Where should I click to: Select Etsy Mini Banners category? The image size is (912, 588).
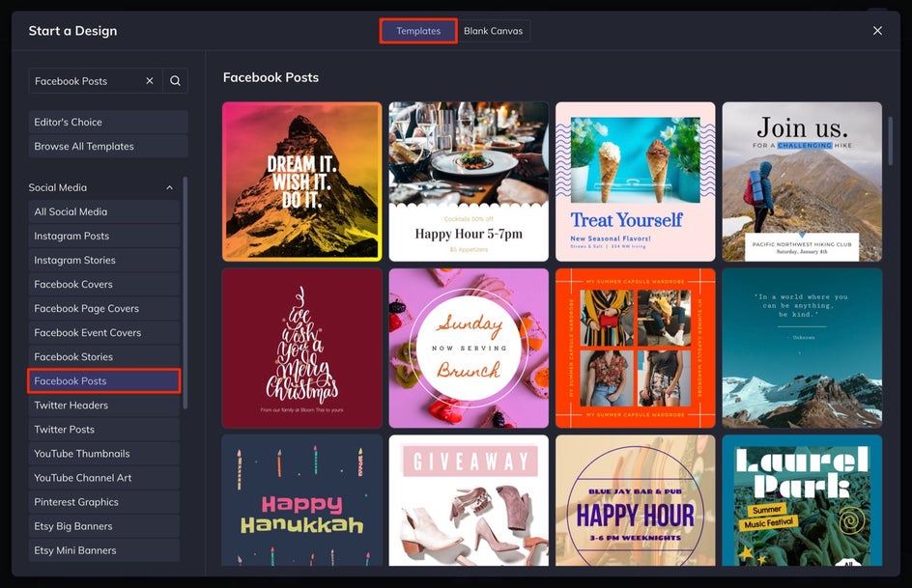pos(104,550)
